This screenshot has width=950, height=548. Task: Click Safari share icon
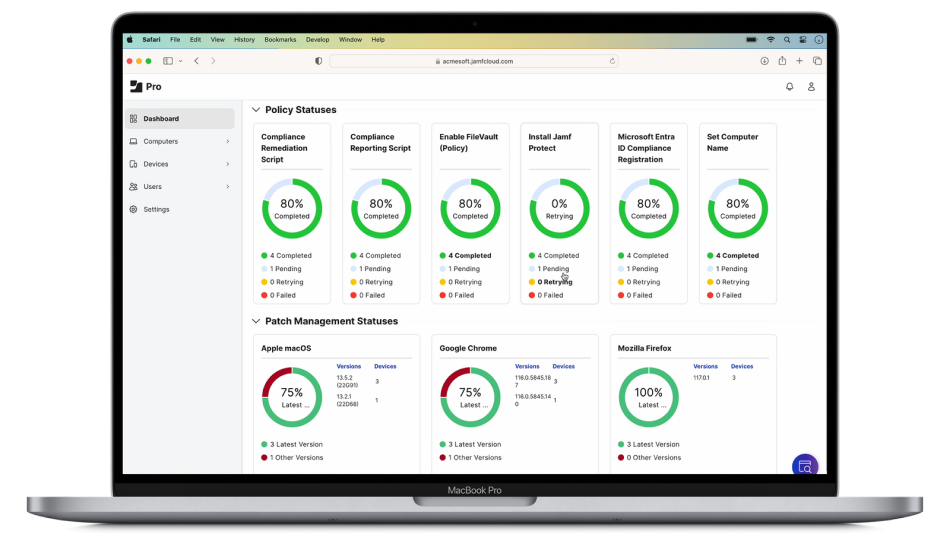pos(782,61)
